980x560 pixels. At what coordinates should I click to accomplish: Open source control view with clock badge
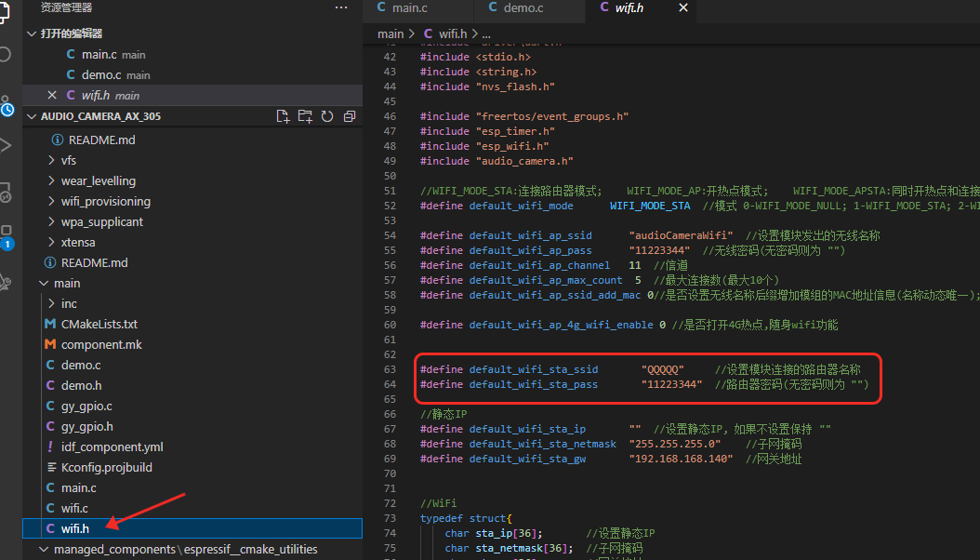[7, 106]
